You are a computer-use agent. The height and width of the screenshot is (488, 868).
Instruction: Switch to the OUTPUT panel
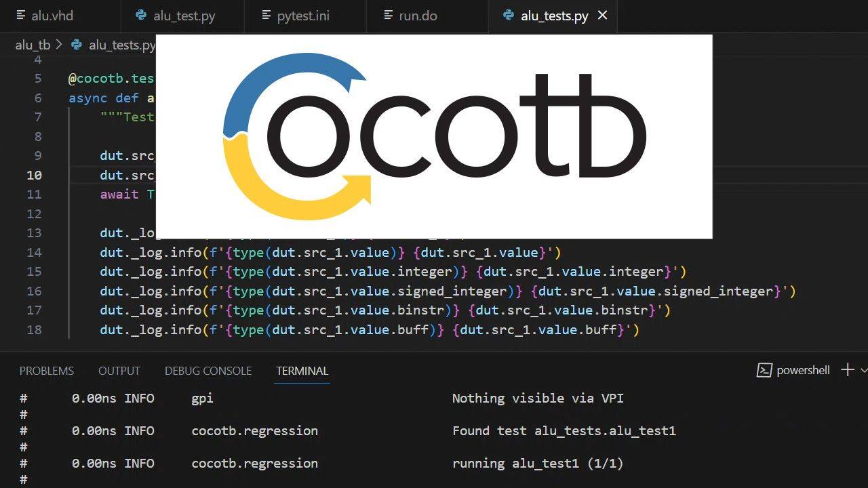pyautogui.click(x=119, y=371)
